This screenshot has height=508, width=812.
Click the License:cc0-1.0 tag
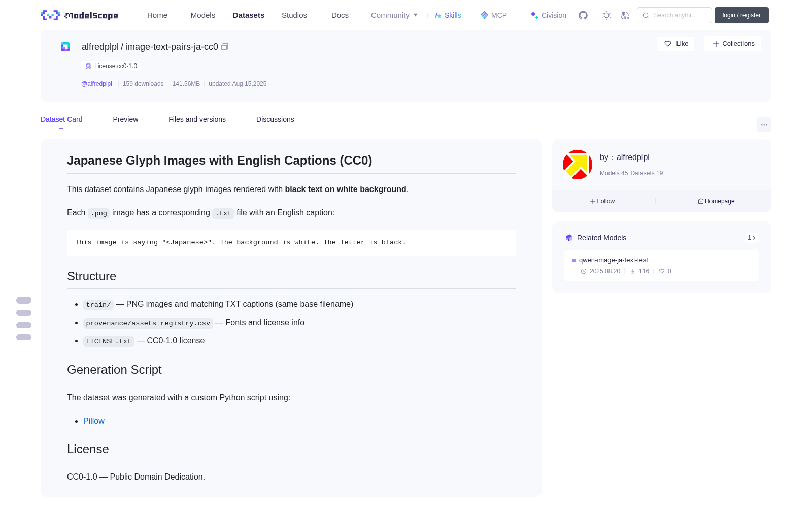111,66
